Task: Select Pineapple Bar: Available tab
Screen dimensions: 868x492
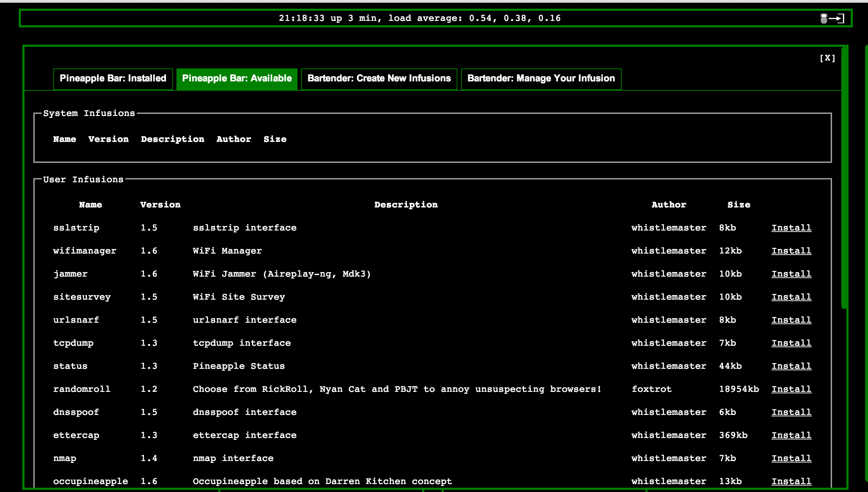Action: (237, 79)
